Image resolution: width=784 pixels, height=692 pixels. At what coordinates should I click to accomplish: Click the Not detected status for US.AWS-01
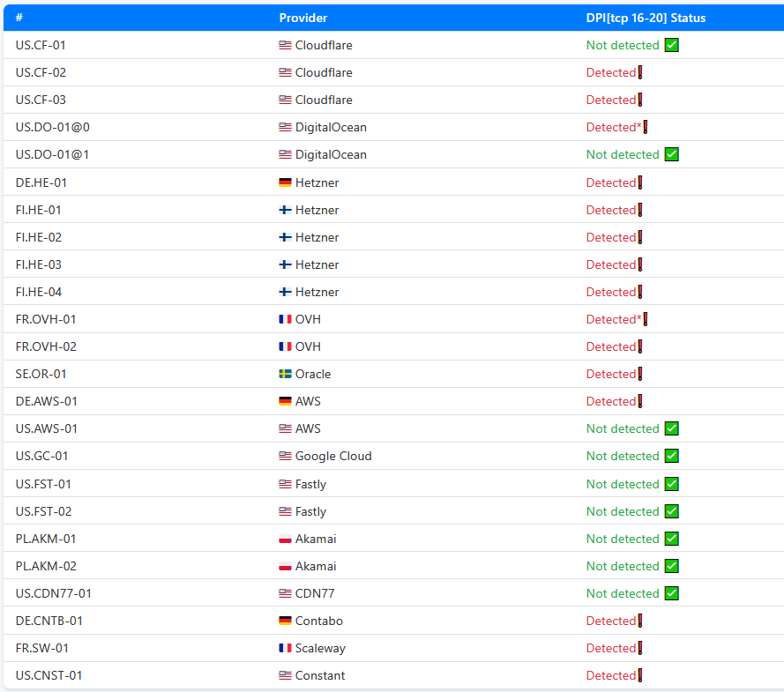(623, 428)
